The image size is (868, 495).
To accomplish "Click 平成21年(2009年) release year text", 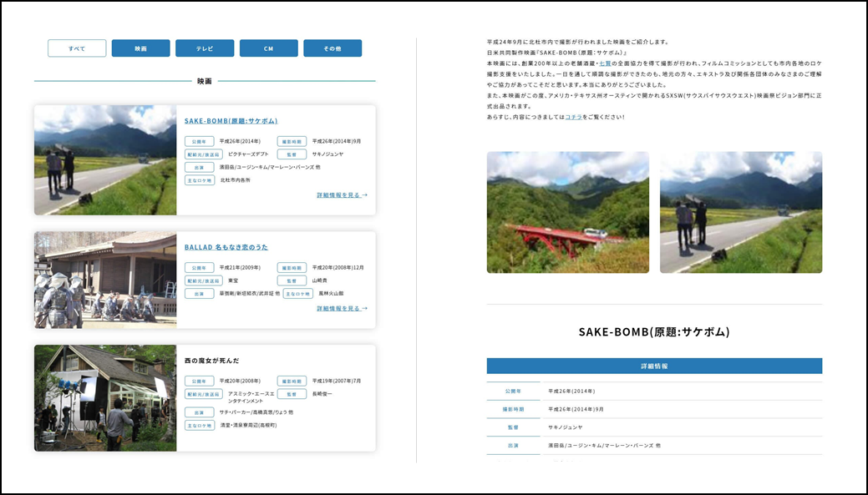I will 240,268.
